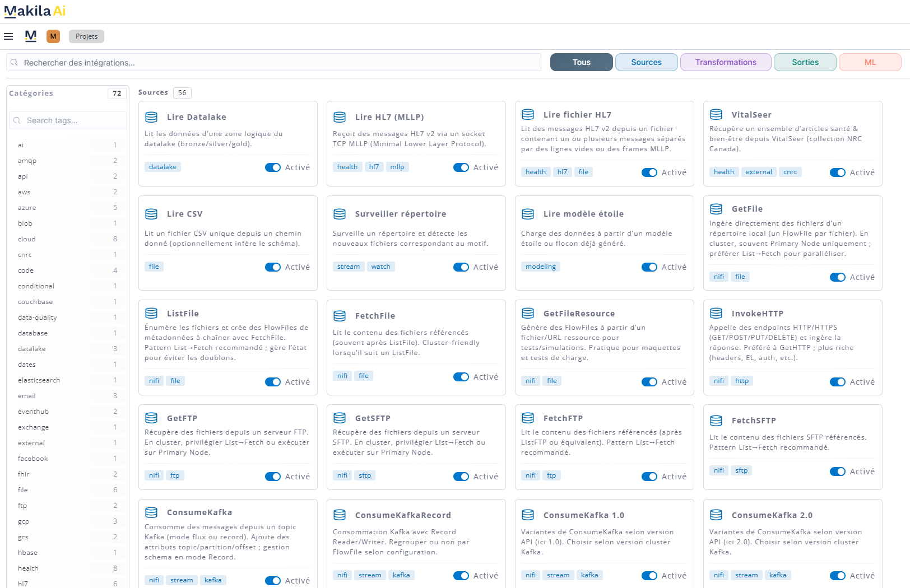910x588 pixels.
Task: Click the Makila M logo icon
Action: tap(31, 36)
